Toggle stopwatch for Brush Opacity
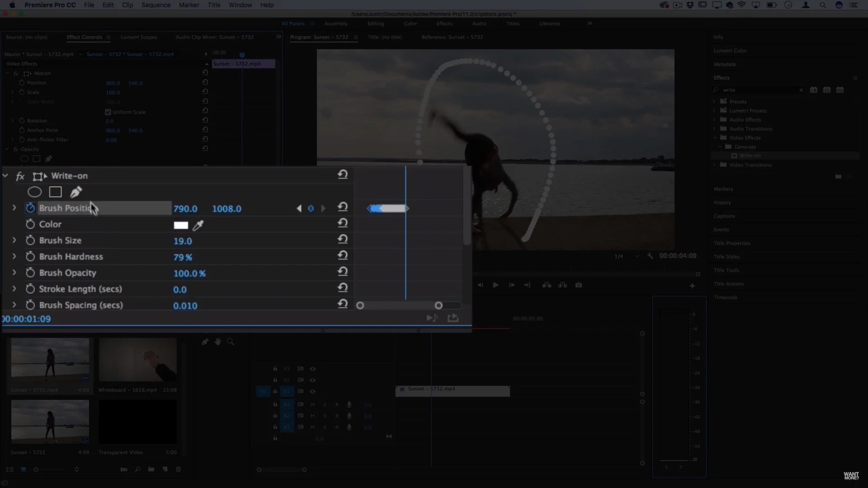This screenshot has width=868, height=488. tap(30, 273)
